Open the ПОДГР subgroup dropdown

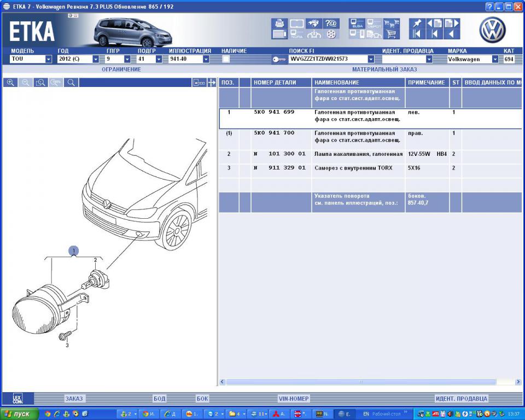(159, 59)
